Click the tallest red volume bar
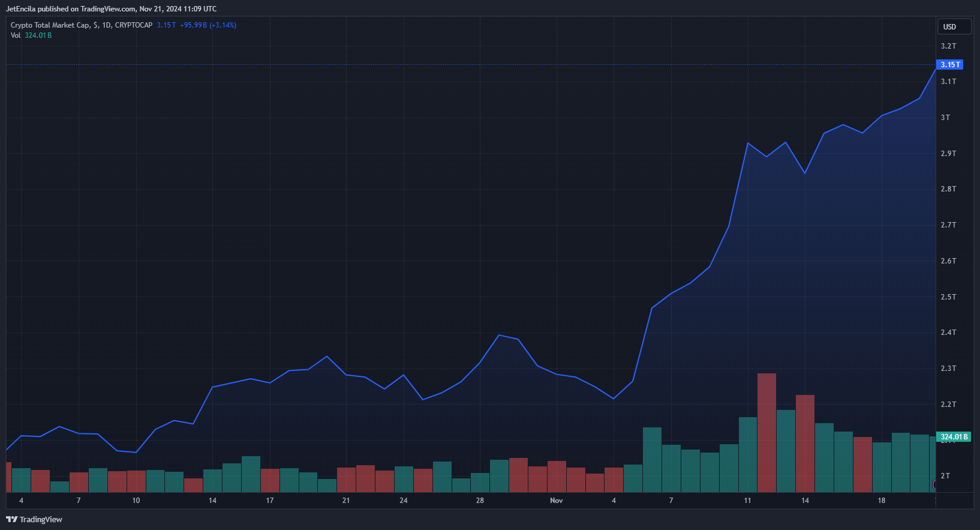Image resolution: width=980 pixels, height=530 pixels. tap(766, 433)
